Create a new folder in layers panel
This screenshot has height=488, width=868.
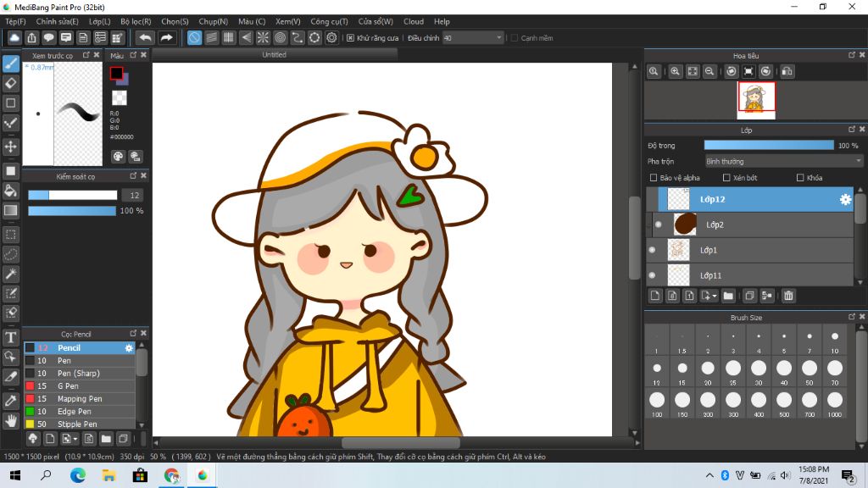(728, 296)
